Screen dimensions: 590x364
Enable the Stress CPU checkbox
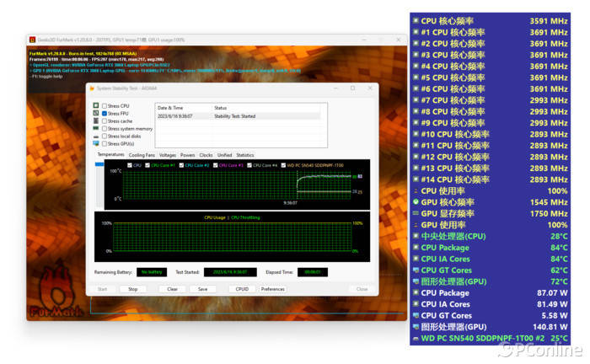click(105, 106)
